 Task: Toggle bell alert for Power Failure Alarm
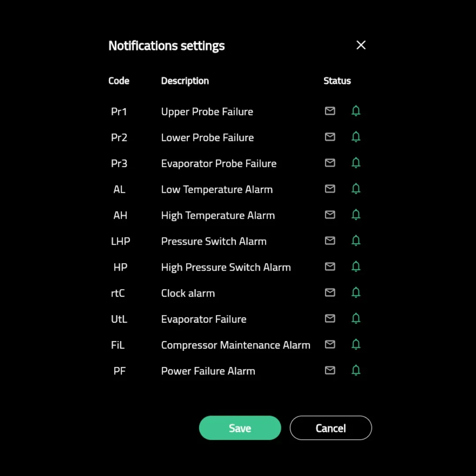click(x=356, y=371)
